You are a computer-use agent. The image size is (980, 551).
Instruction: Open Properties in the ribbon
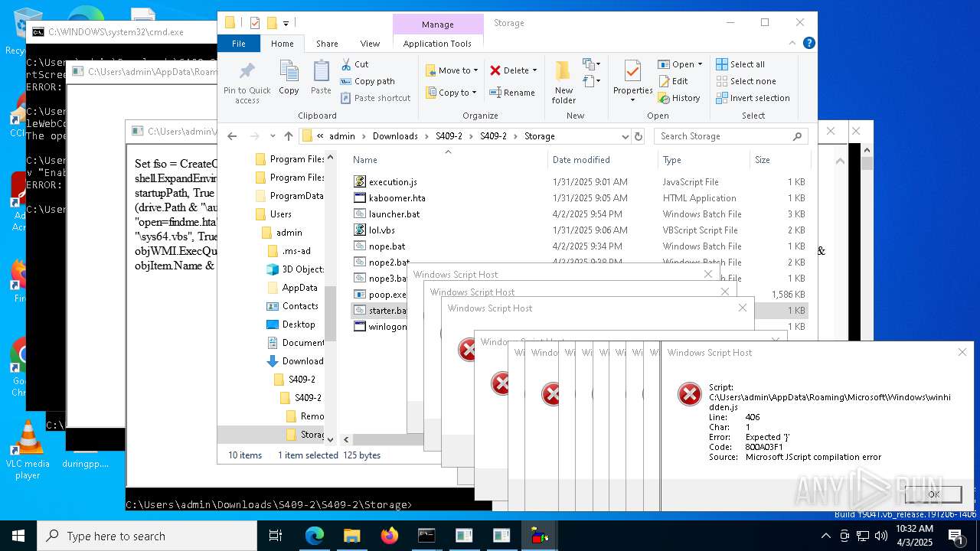point(632,81)
